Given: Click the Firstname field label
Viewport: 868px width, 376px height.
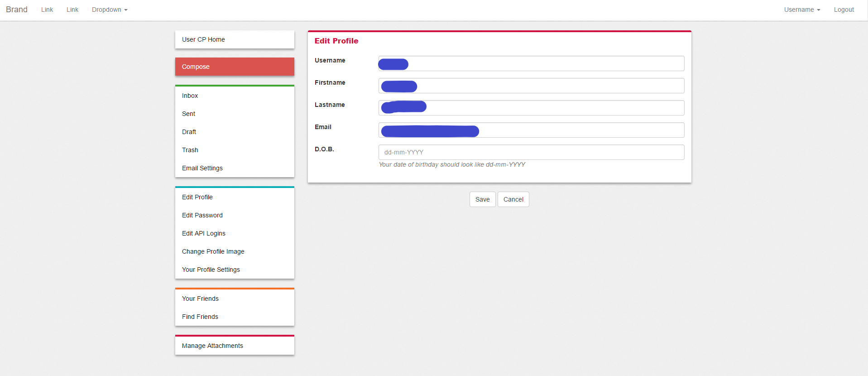Looking at the screenshot, I should (x=330, y=82).
